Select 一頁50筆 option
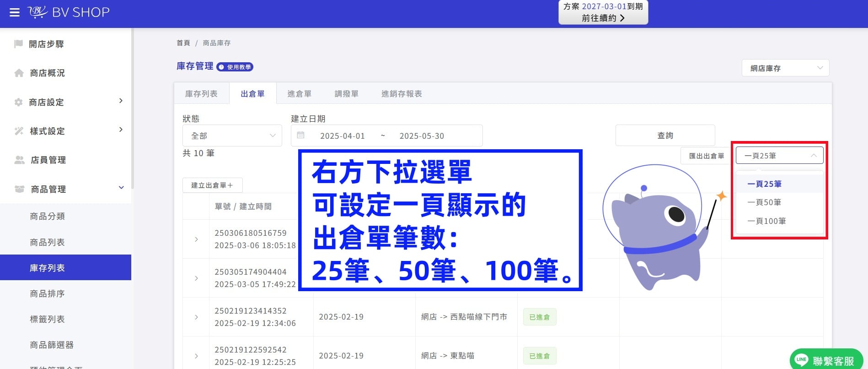 [779, 202]
